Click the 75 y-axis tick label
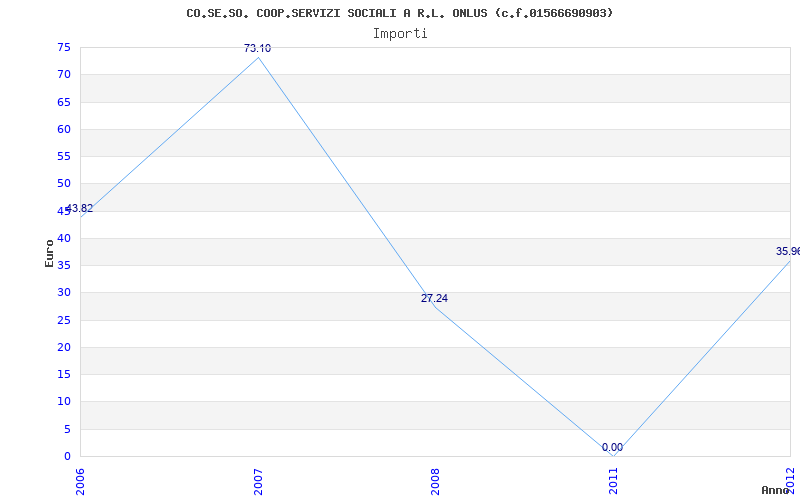The width and height of the screenshot is (800, 500). click(64, 47)
